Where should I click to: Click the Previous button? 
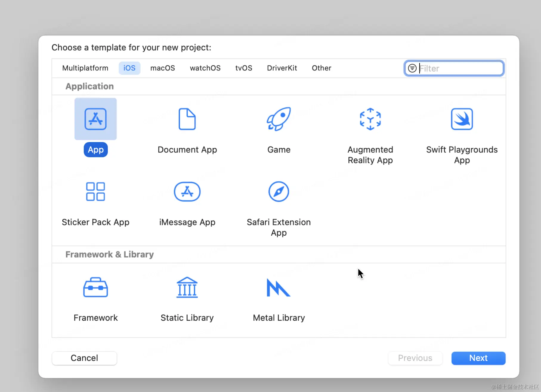415,358
